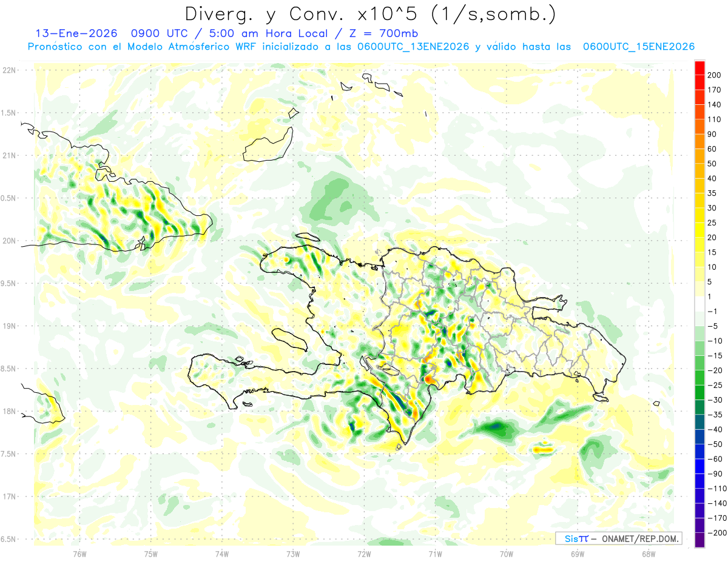
Task: Click the 68W longitude label
Action: click(649, 554)
